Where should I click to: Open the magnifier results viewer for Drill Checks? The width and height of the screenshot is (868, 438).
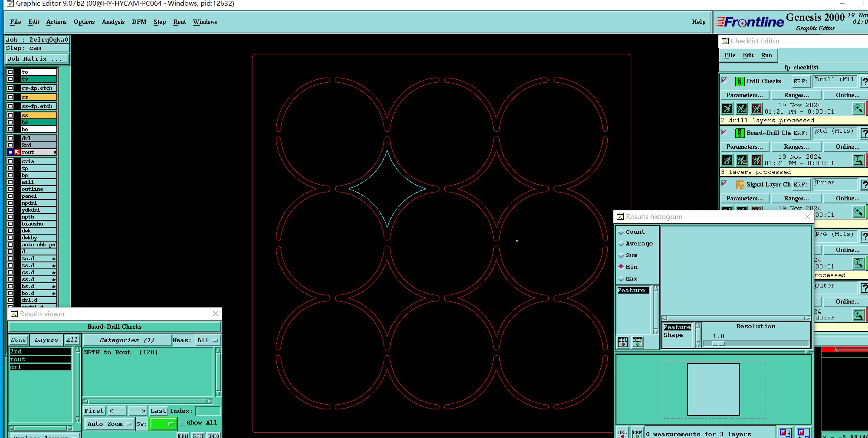858,108
